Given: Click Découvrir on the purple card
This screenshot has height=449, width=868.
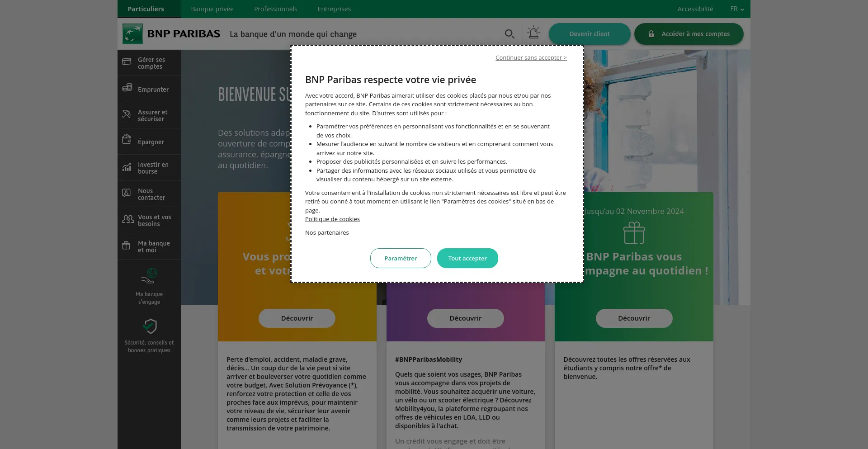Looking at the screenshot, I should pyautogui.click(x=466, y=318).
